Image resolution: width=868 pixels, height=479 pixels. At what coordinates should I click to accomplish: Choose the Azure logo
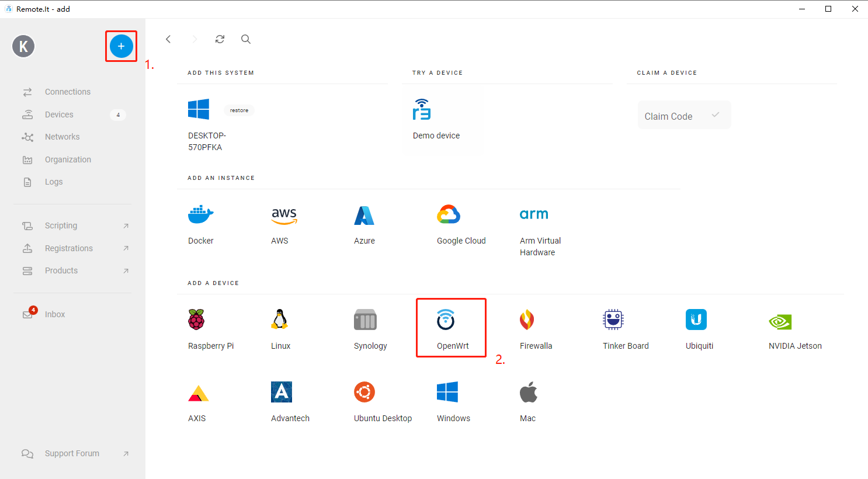click(x=364, y=215)
